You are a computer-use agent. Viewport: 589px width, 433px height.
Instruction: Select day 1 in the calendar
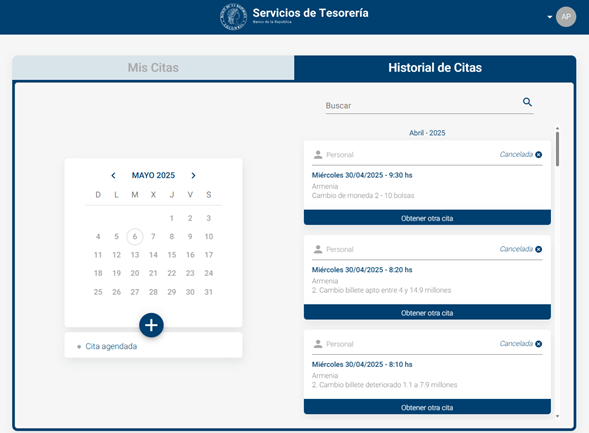coord(172,218)
